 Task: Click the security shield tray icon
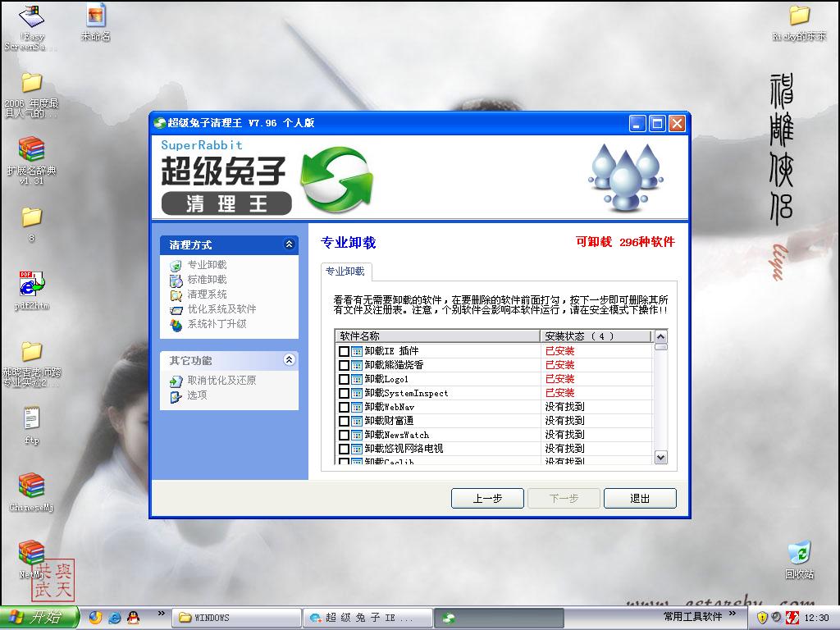point(762,618)
